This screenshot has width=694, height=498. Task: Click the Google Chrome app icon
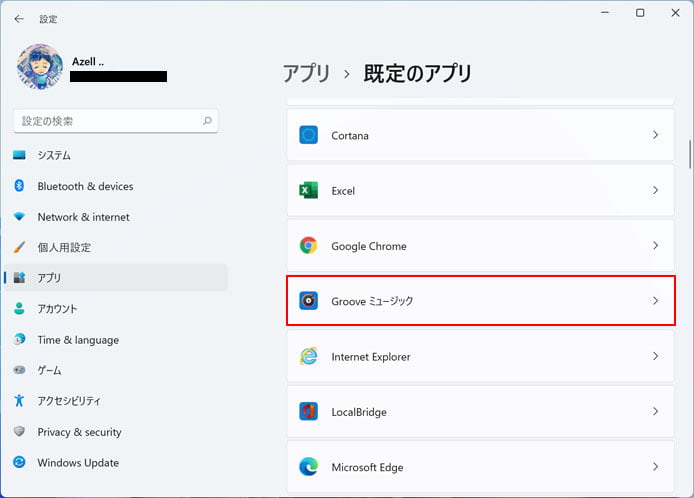[308, 245]
